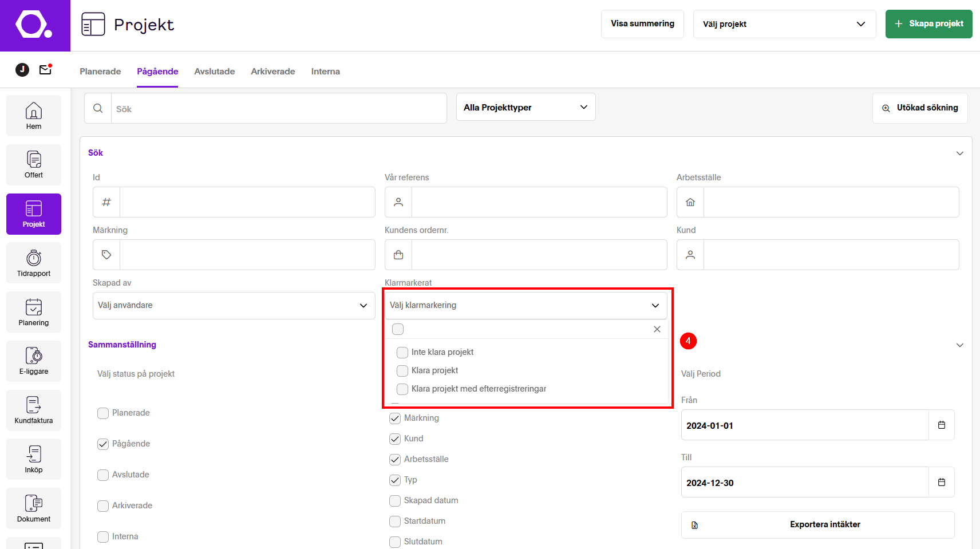Viewport: 980px width, 549px height.
Task: Toggle the select-all checkbox in klarmarkering list
Action: tap(398, 329)
